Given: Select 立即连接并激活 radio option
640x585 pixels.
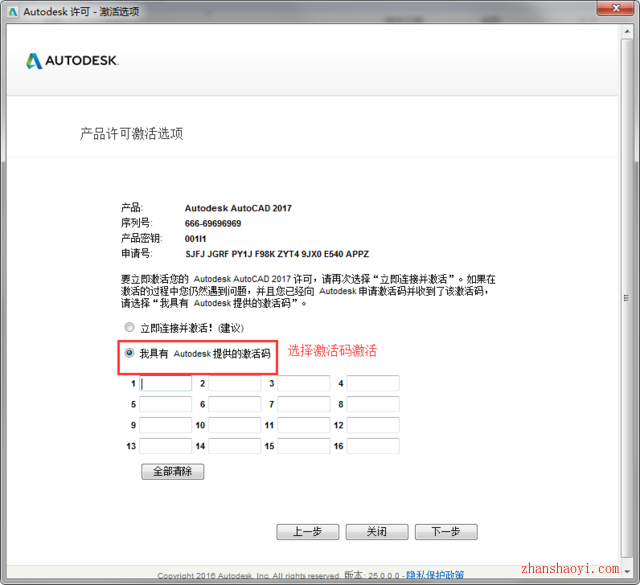Looking at the screenshot, I should [x=129, y=327].
